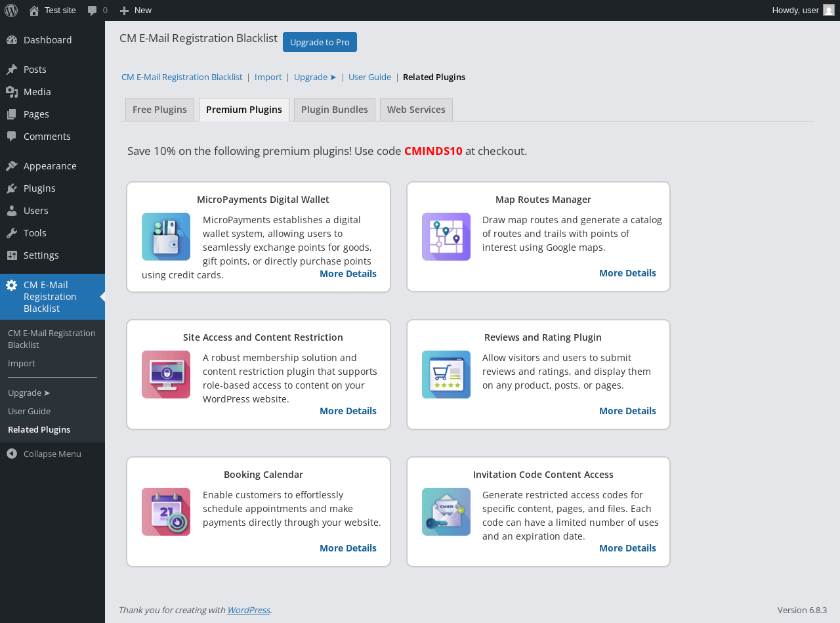Expand the Howdy, user account menu
Screen dimensions: 840x623
point(795,11)
